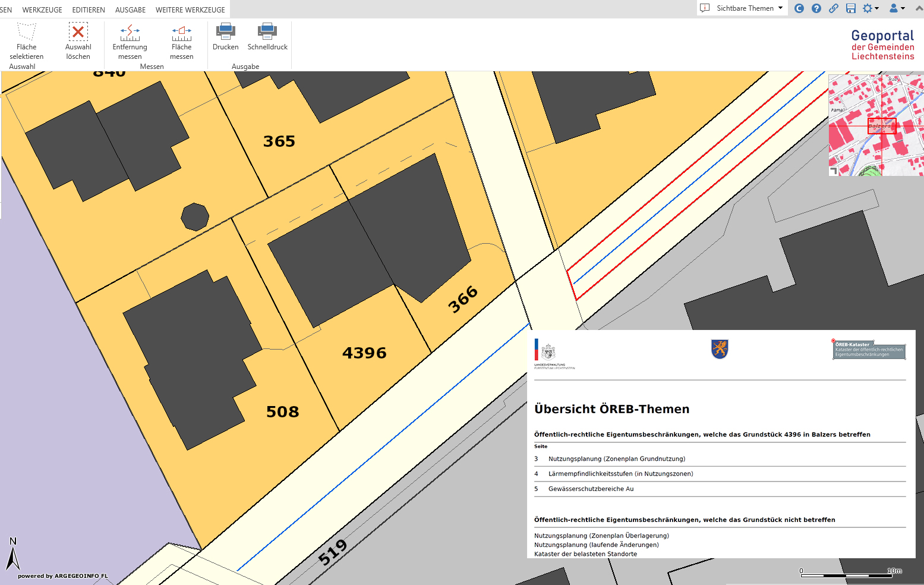Click the chain link share icon
924x585 pixels.
tap(834, 8)
